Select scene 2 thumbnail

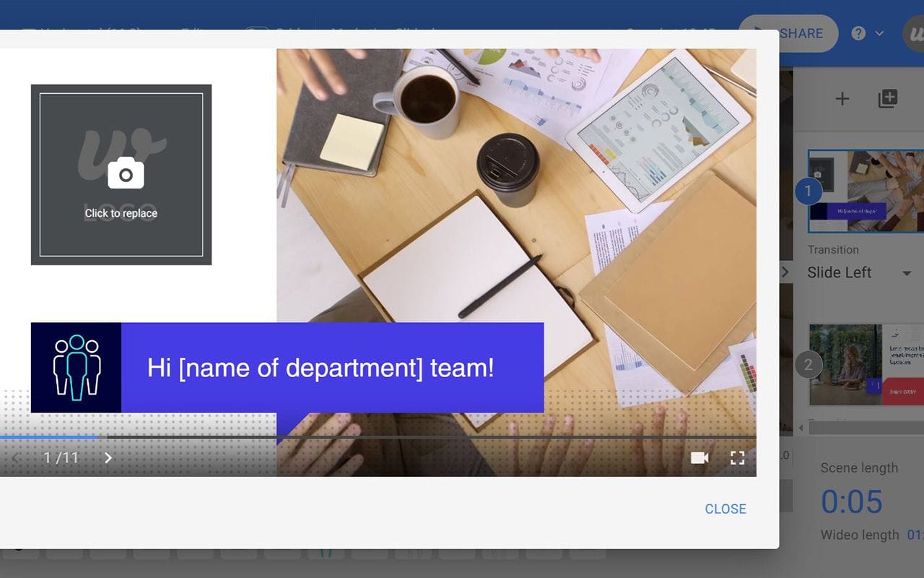coord(866,365)
